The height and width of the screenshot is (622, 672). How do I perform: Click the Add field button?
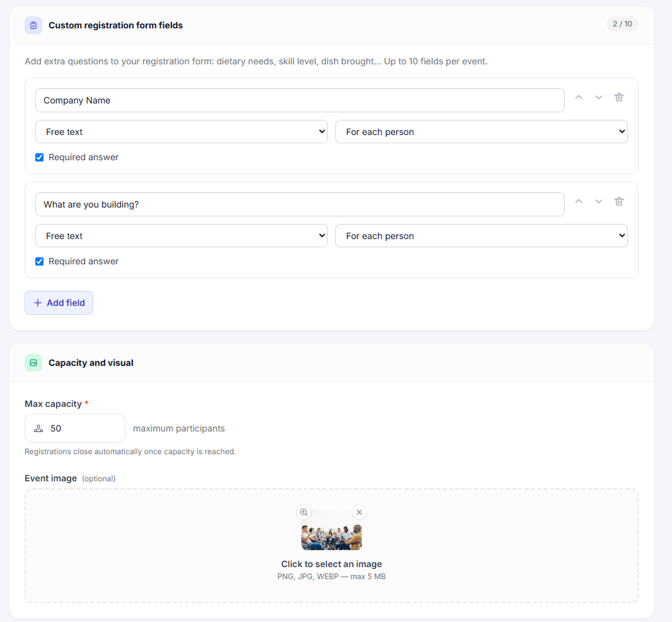coord(59,303)
